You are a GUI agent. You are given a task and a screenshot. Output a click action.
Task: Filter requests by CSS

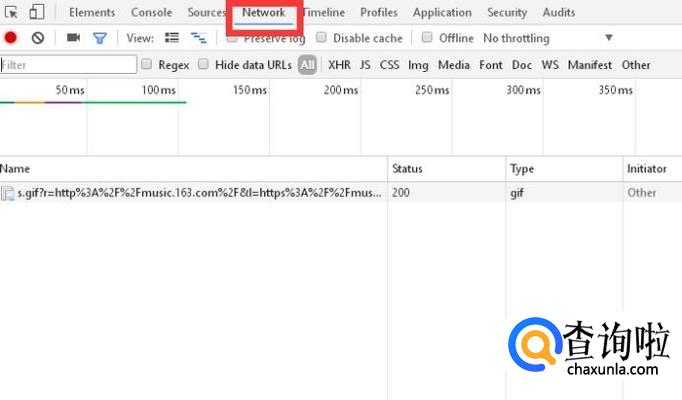389,65
